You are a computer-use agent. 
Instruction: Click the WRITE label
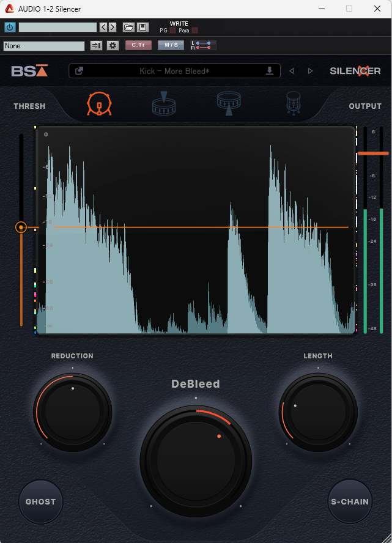coord(179,24)
